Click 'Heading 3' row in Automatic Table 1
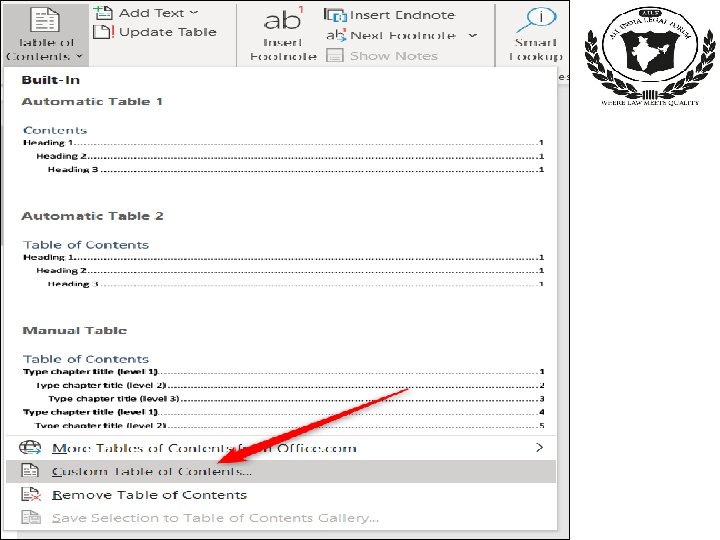 pyautogui.click(x=296, y=169)
